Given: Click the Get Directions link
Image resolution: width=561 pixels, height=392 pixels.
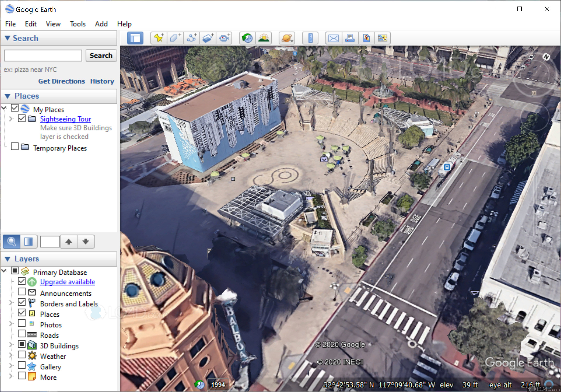Looking at the screenshot, I should point(62,81).
